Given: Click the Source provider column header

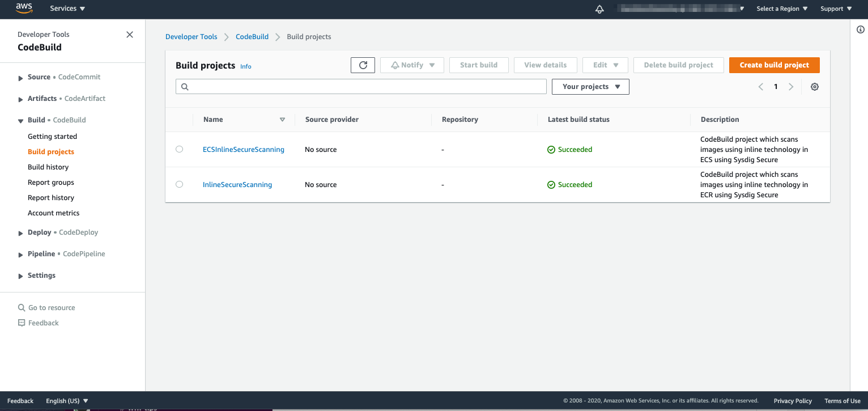Looking at the screenshot, I should (332, 120).
